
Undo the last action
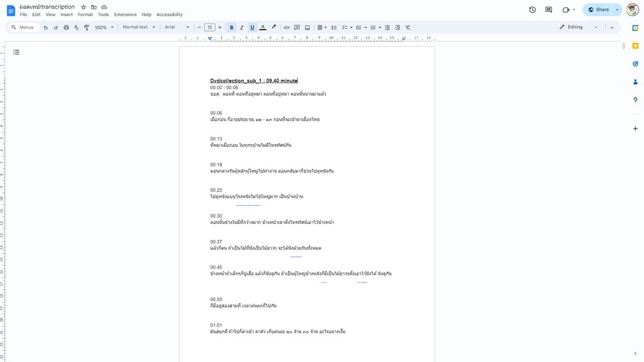click(x=46, y=27)
